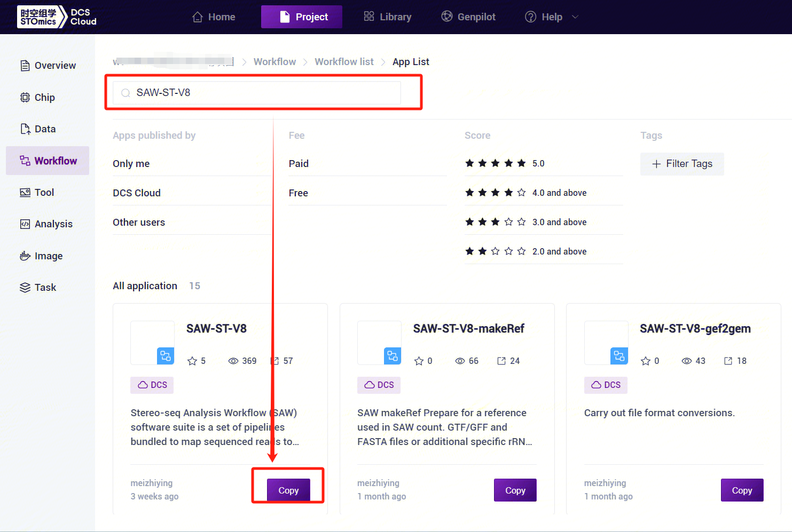This screenshot has width=792, height=532.
Task: Filter apps published by Only me
Action: pos(131,164)
